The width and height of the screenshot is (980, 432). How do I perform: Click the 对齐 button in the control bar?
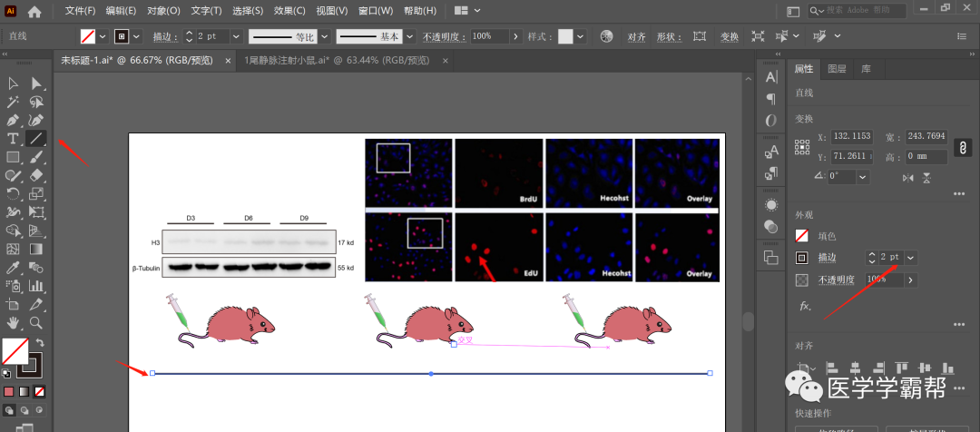pyautogui.click(x=636, y=36)
